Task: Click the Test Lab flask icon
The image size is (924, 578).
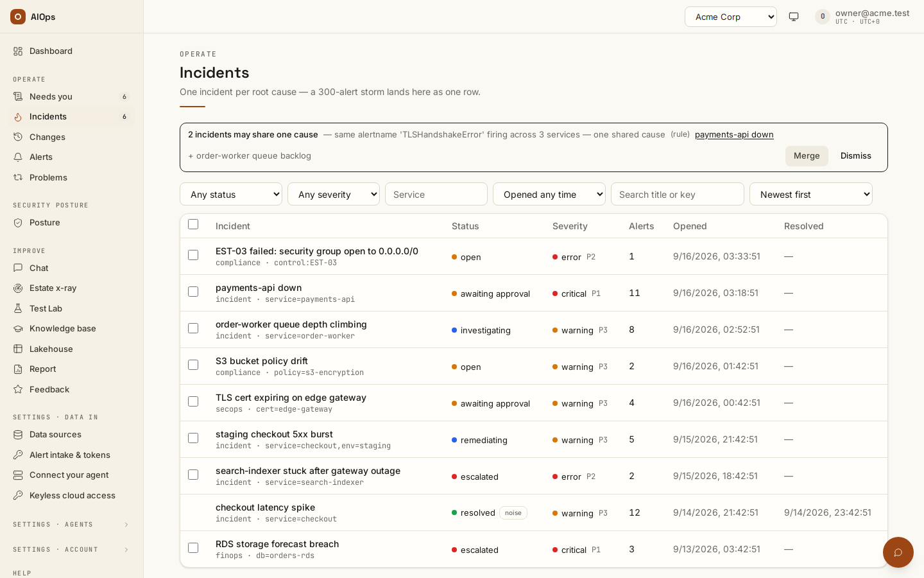Action: 18,308
